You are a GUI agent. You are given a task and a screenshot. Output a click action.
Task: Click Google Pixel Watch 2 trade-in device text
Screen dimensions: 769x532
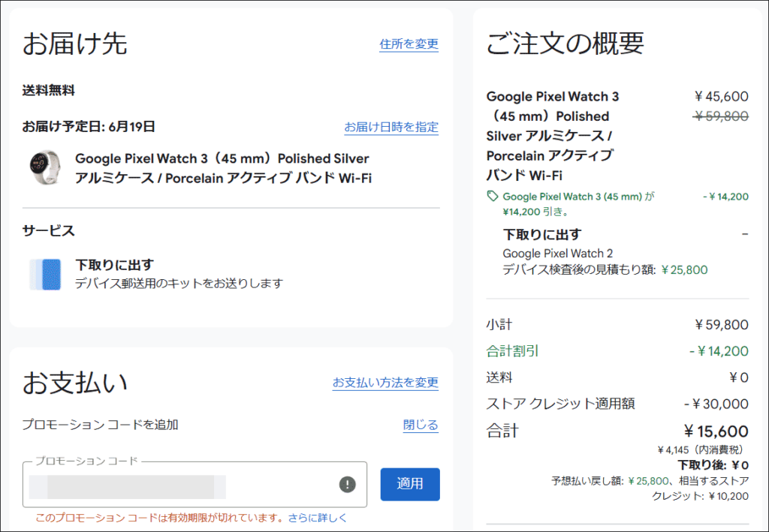[x=558, y=254]
